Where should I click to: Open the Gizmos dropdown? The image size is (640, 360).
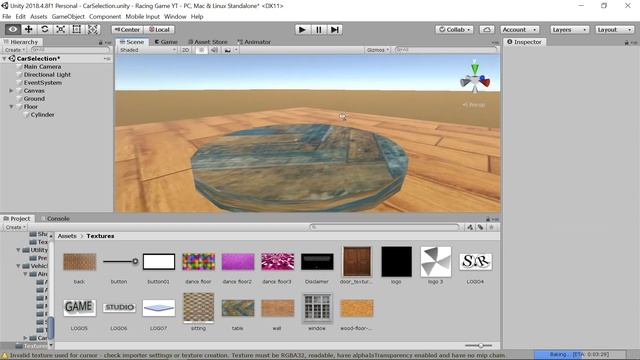pos(378,50)
